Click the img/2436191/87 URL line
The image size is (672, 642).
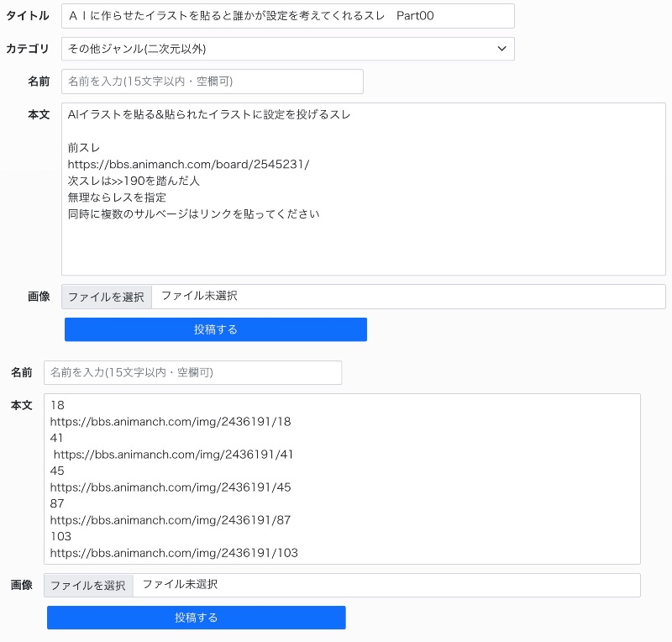click(x=171, y=520)
